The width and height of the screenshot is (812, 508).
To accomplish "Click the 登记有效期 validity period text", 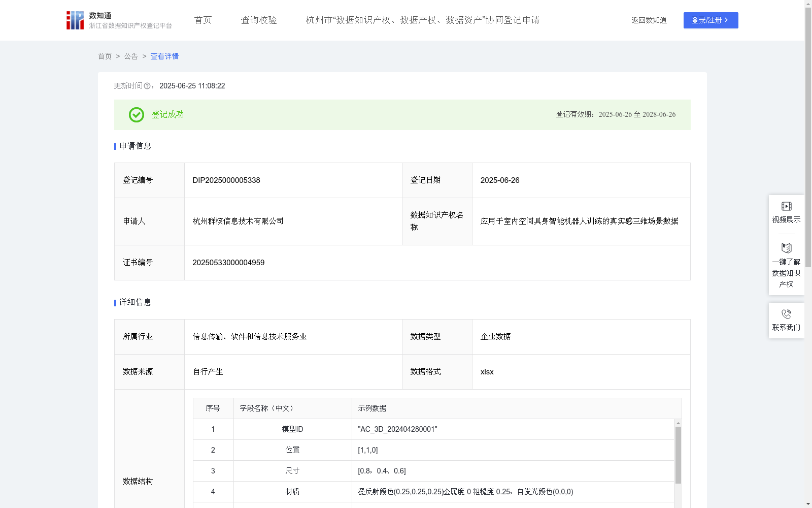I will click(x=616, y=115).
